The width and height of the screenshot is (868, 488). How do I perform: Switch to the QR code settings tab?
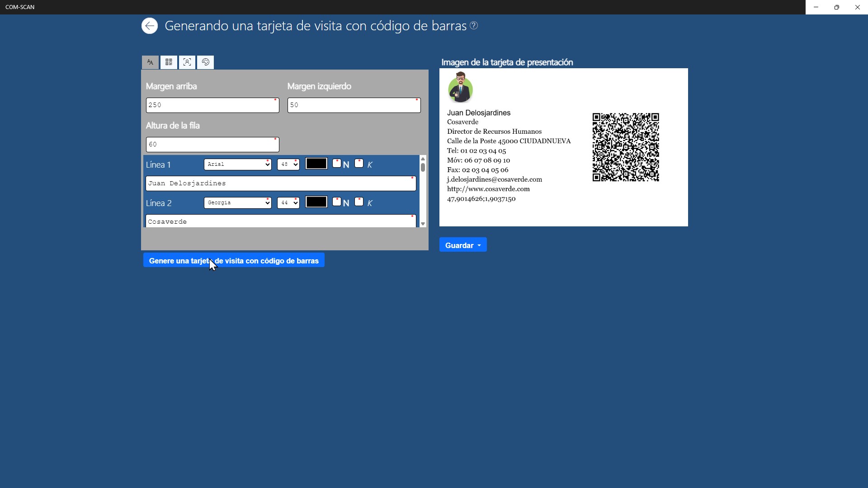point(169,62)
